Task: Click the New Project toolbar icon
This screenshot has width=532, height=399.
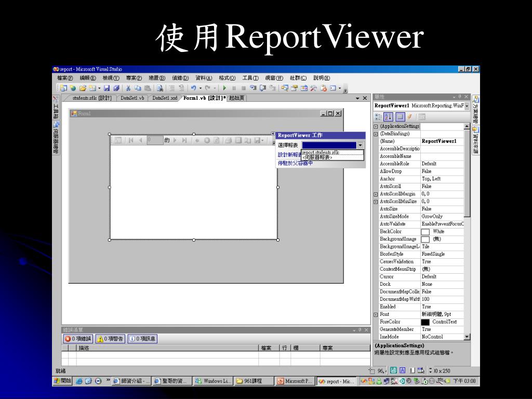Action: click(63, 88)
